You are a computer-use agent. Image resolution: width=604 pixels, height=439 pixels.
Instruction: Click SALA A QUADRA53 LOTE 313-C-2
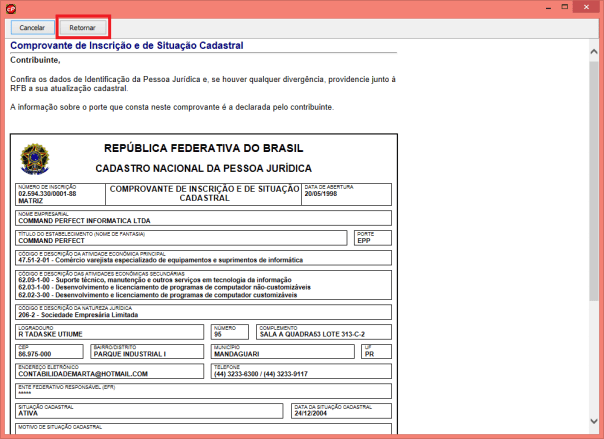[x=312, y=334]
